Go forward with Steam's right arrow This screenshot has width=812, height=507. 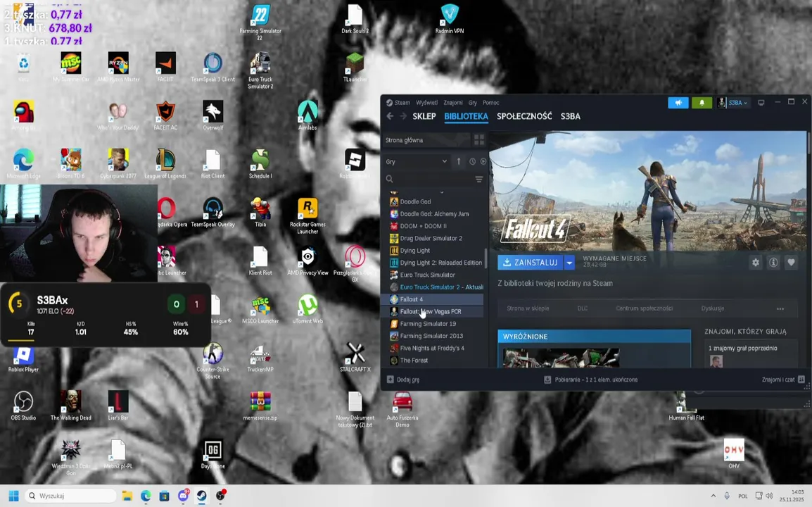[403, 116]
